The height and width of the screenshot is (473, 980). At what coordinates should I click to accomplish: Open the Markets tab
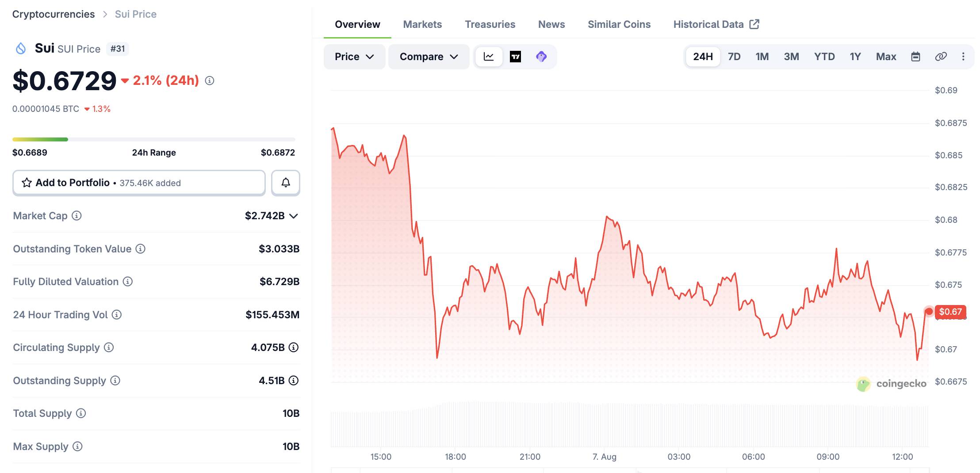(422, 24)
